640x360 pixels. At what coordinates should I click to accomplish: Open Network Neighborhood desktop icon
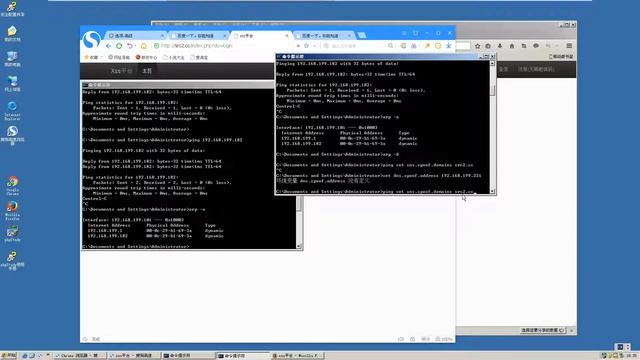pos(12,84)
